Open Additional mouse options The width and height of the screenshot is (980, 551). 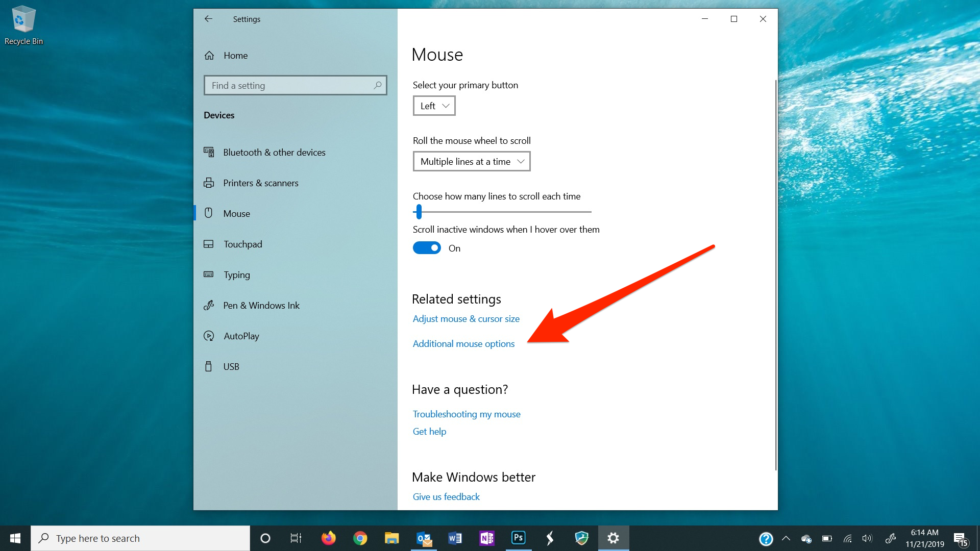[463, 343]
